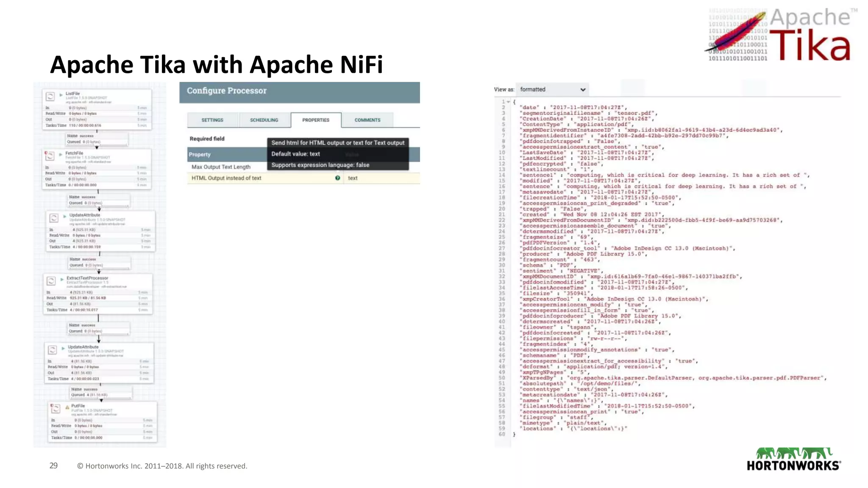868x488 pixels.
Task: Click the Hortonworks elephant logo
Action: coord(793,459)
